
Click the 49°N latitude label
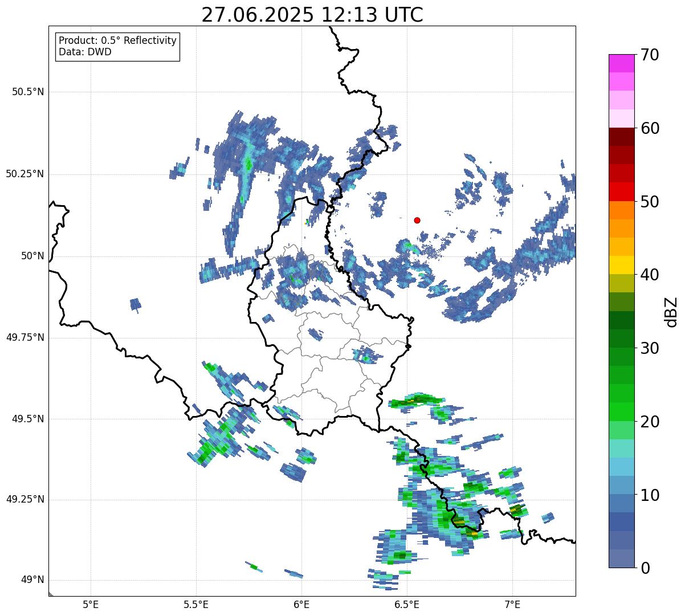(32, 580)
